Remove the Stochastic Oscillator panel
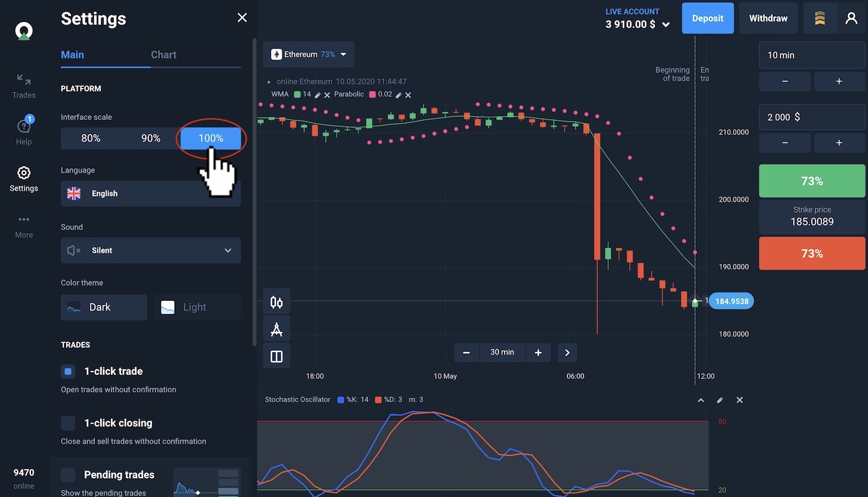 pos(740,400)
